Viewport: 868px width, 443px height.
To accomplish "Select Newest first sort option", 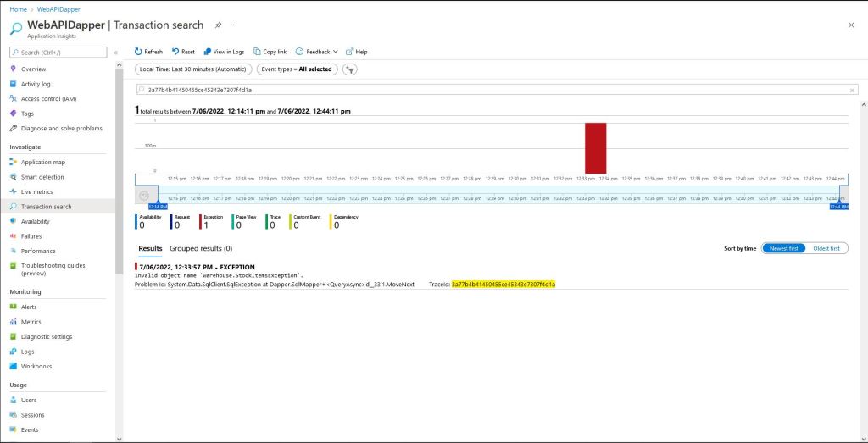I will tap(783, 248).
